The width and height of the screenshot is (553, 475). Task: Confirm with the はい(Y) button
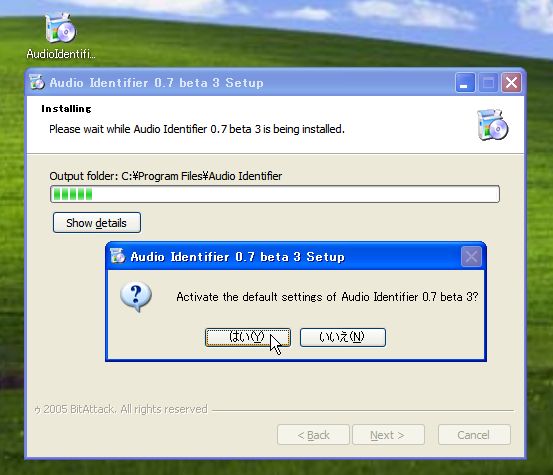[248, 337]
